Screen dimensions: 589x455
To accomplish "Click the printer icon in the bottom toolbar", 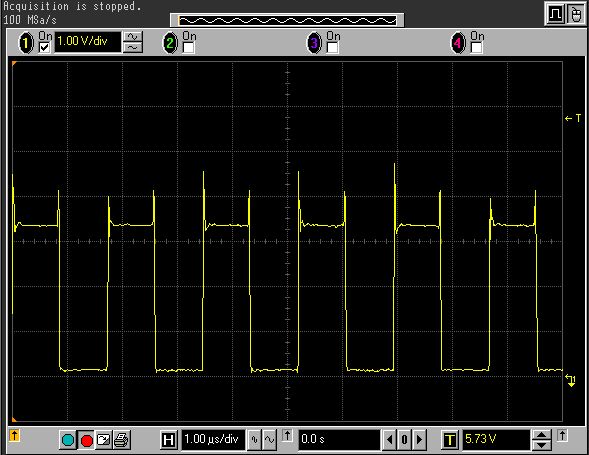I will [122, 440].
